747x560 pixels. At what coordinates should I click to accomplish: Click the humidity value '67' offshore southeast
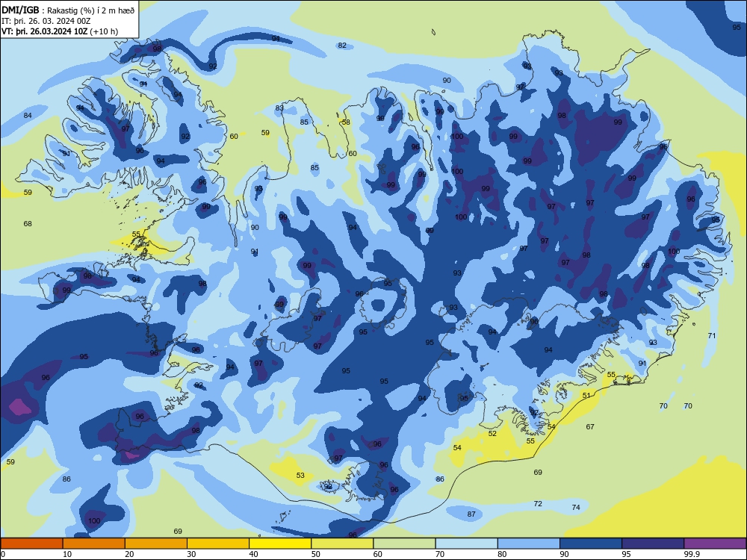click(x=590, y=426)
